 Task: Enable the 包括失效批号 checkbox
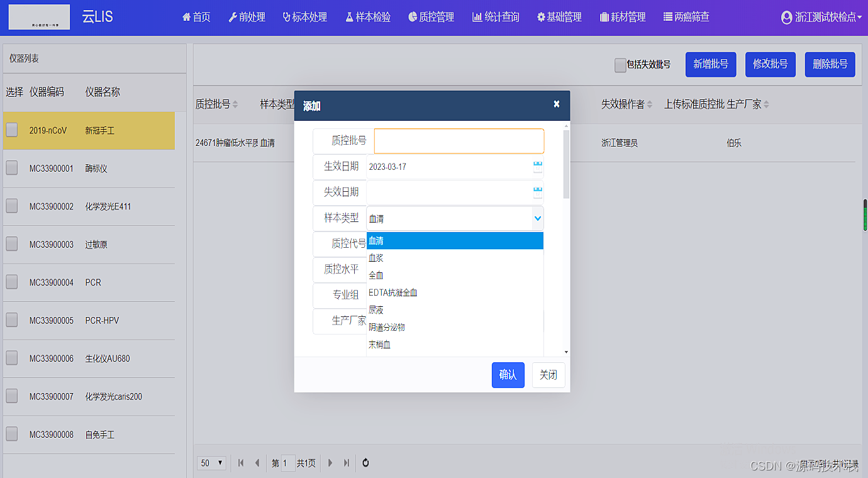(620, 65)
